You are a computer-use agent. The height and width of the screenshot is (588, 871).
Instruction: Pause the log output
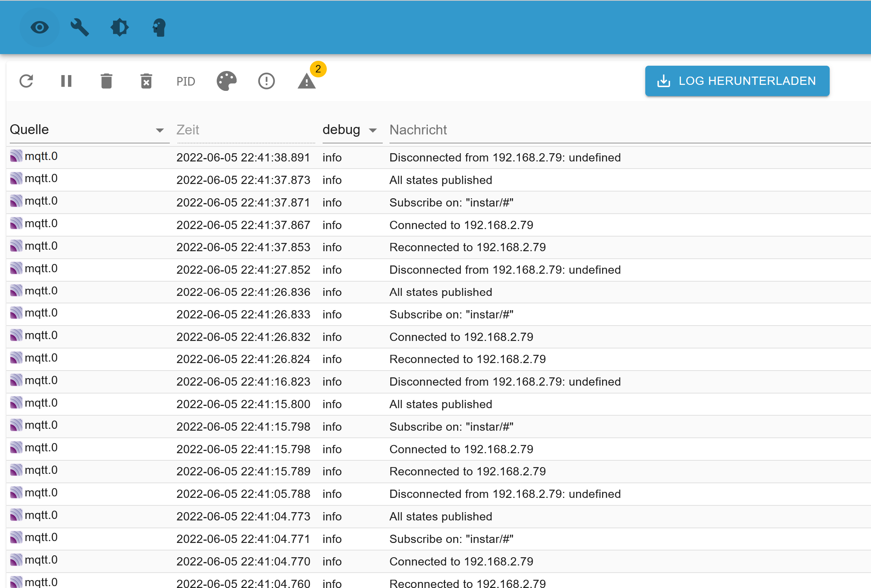(66, 81)
